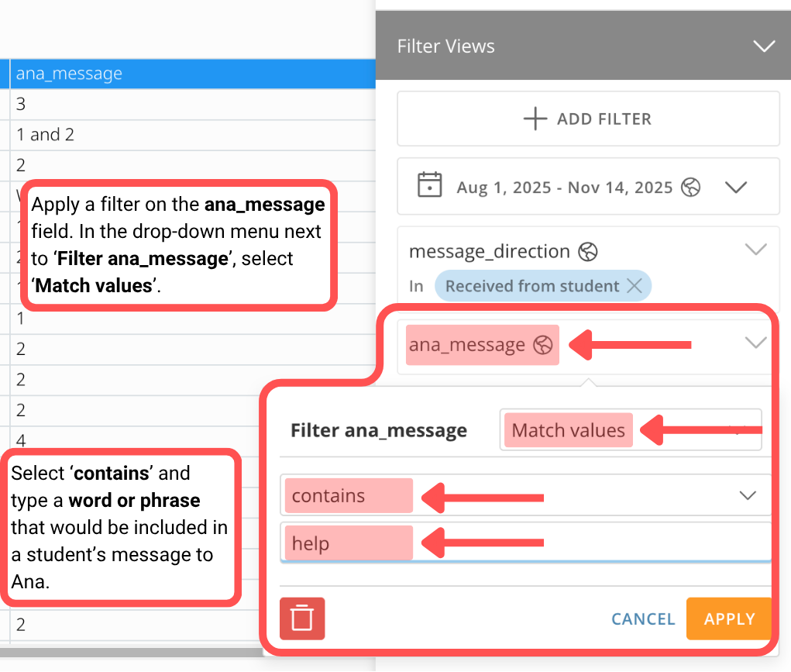791x672 pixels.
Task: Click the ADD FILTER button
Action: click(588, 119)
